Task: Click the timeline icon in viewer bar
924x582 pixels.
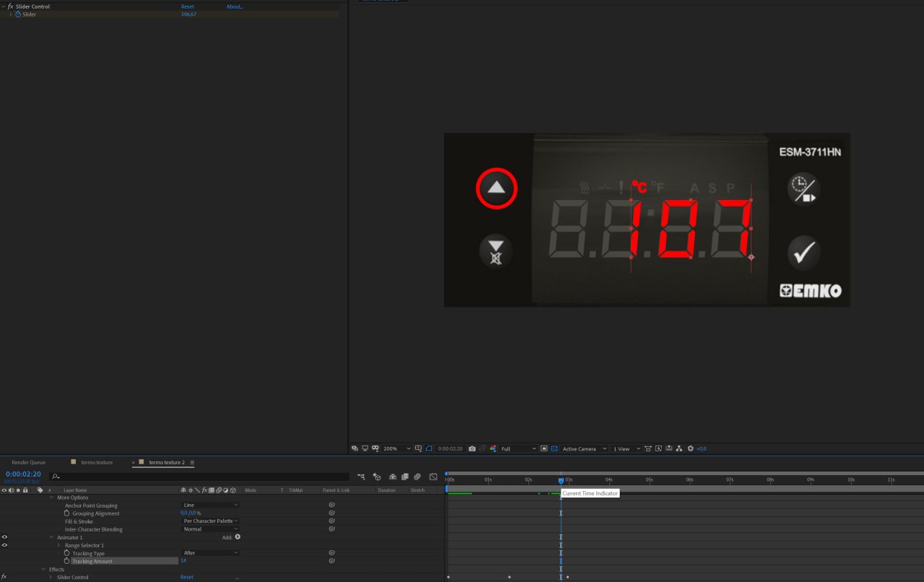Action: click(668, 448)
